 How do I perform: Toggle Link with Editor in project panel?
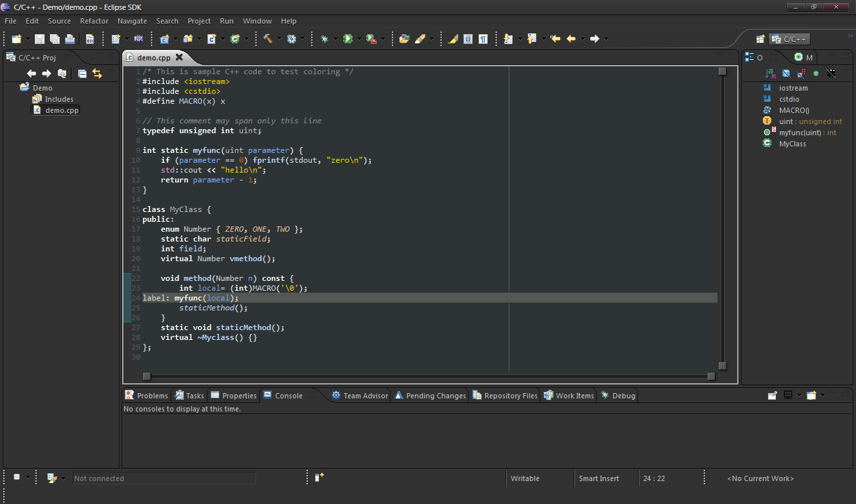point(97,73)
